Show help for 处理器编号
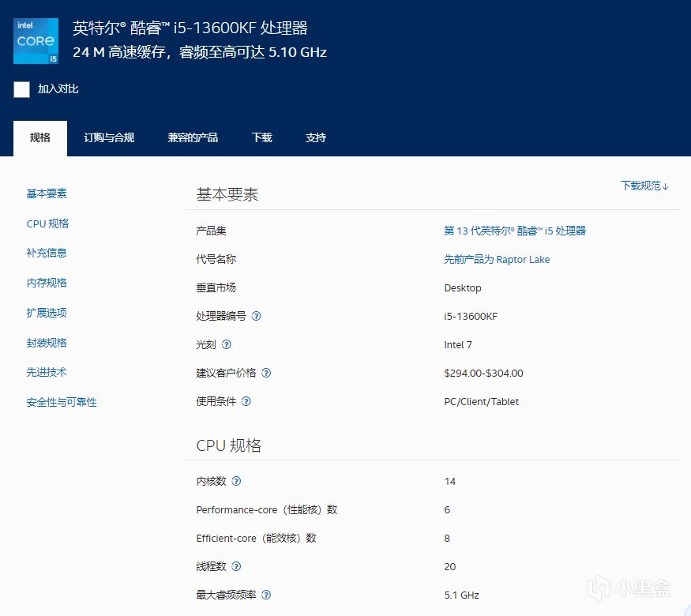Screen dimensions: 691x616 click(x=256, y=316)
